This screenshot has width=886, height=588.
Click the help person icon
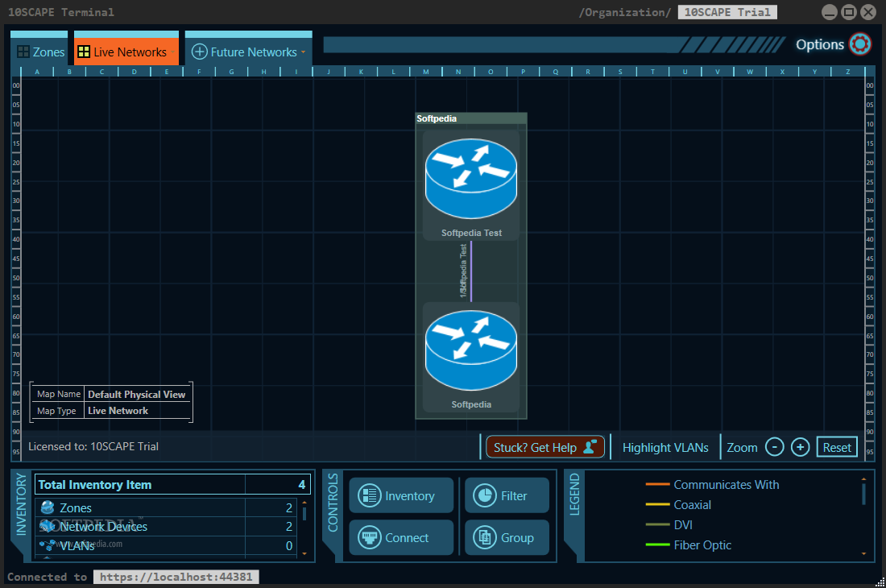(590, 447)
